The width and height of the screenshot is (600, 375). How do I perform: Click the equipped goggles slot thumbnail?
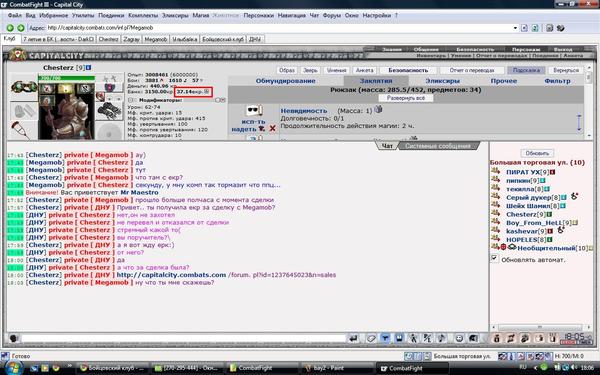[24, 87]
